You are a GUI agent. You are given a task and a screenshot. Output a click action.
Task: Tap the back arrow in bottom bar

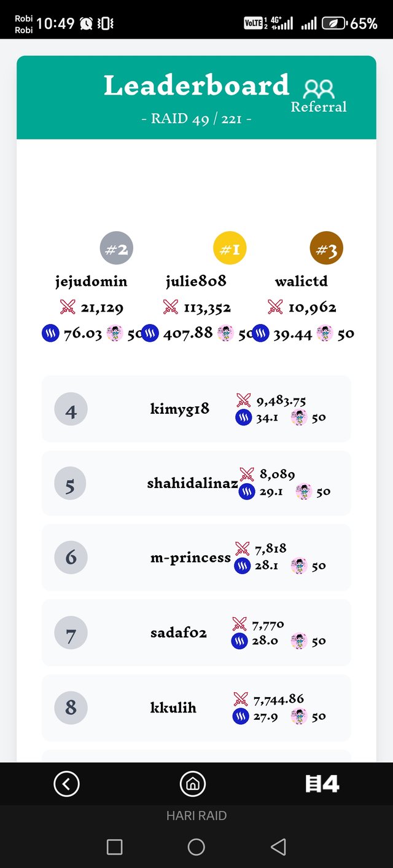(66, 784)
